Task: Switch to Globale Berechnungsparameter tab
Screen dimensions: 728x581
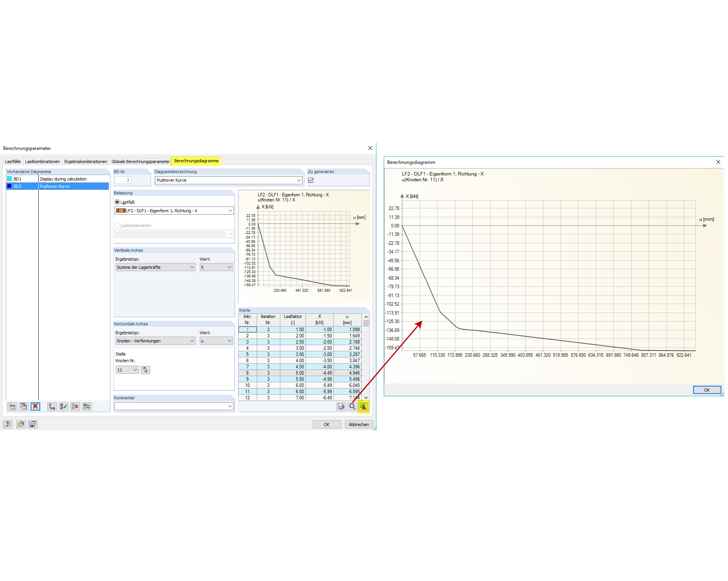Action: (141, 162)
